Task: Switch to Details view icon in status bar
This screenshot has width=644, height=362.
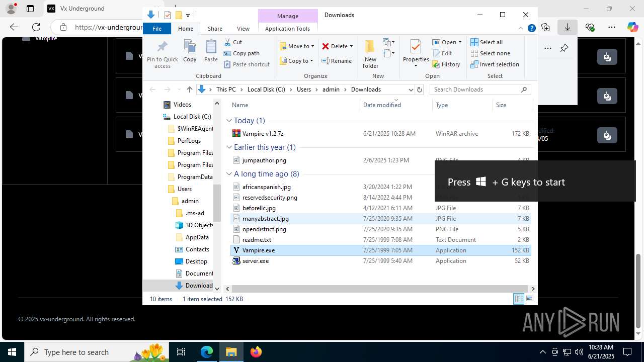Action: click(519, 299)
